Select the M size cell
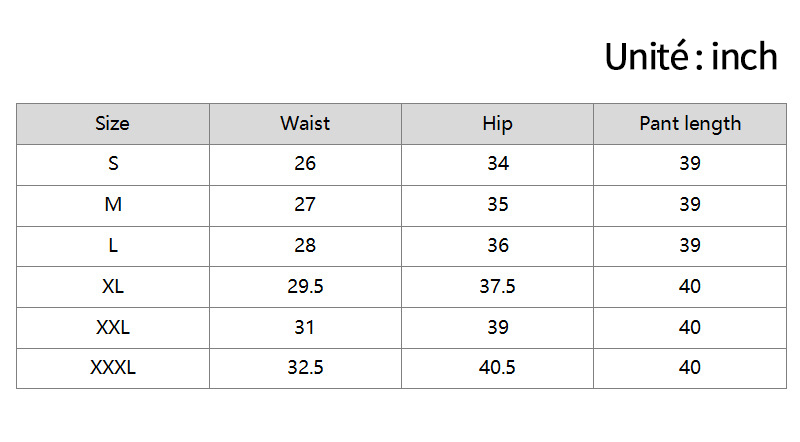The width and height of the screenshot is (800, 442). [113, 206]
